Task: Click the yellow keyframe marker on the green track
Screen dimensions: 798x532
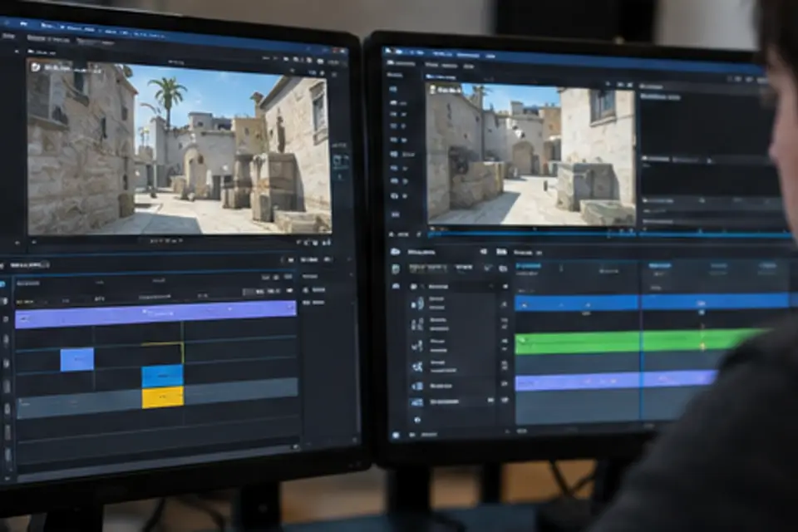Action: tap(703, 346)
